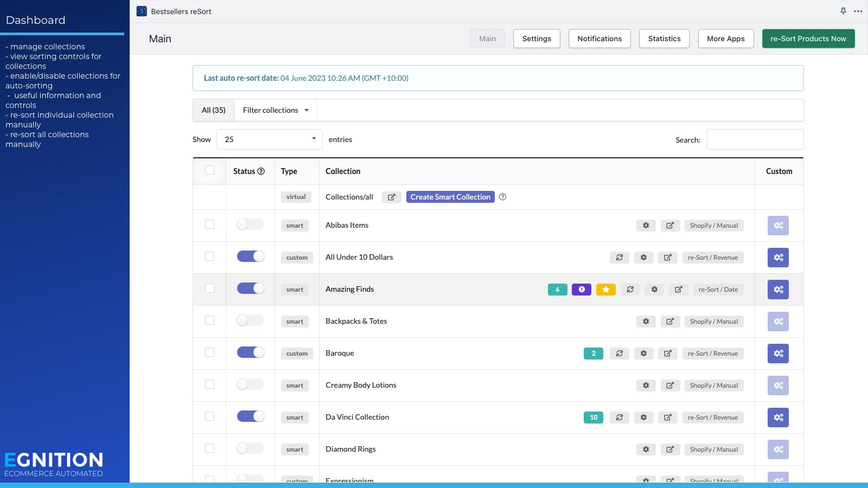The image size is (868, 488).
Task: Click the re-Sort Products Now button
Action: coord(808,38)
